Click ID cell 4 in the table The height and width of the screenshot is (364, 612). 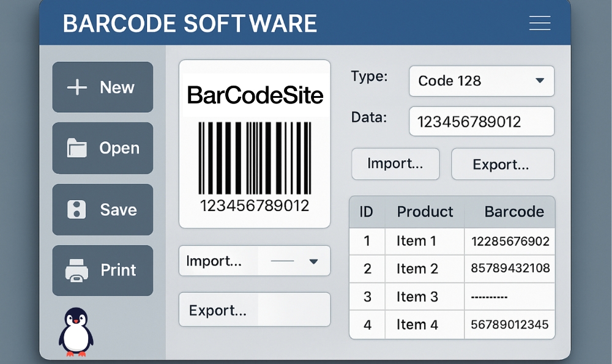click(x=367, y=325)
